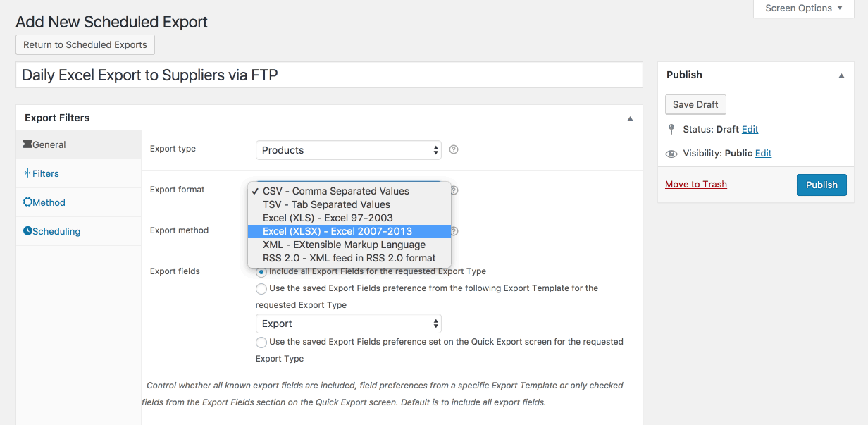Click the status pin icon

[x=671, y=130]
